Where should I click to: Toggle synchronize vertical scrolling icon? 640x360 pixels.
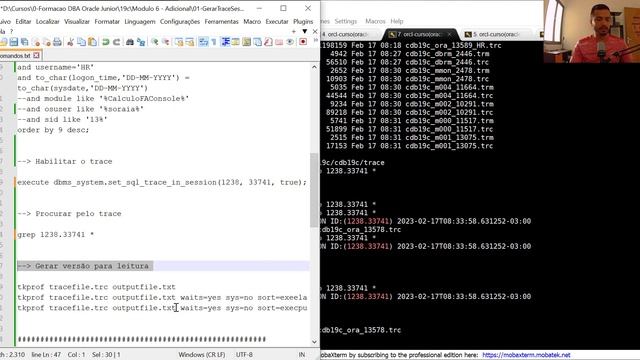point(178,42)
